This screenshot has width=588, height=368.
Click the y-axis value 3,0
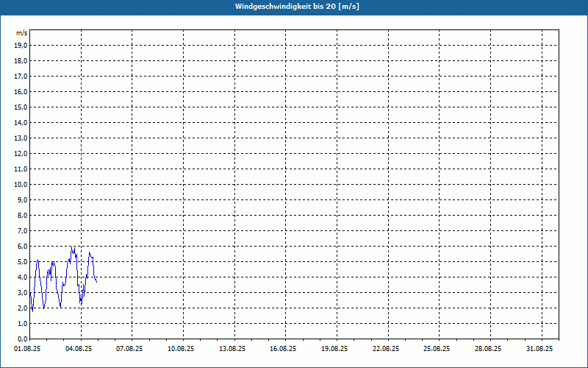point(22,292)
